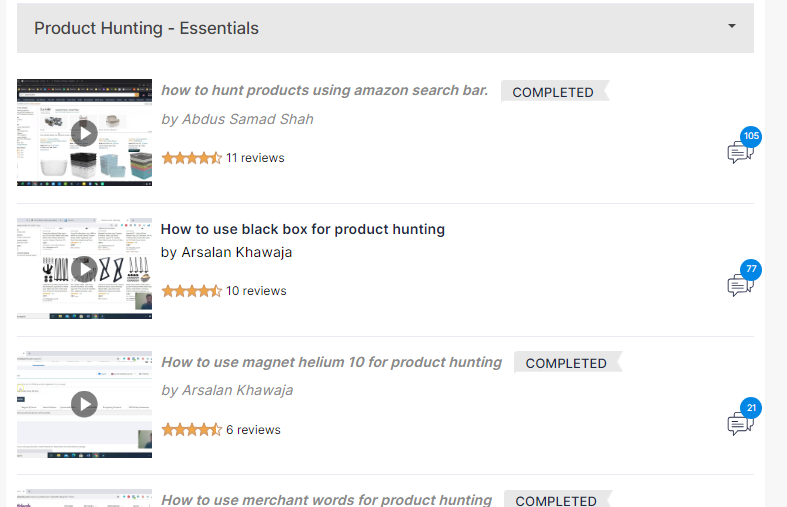Open 'how to hunt products using amazon search bar'

click(324, 90)
